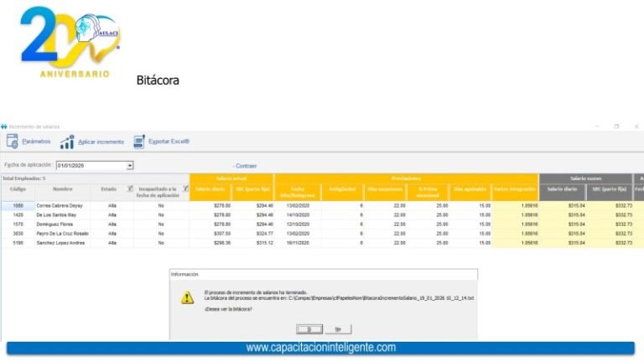This screenshot has width=644, height=361.
Task: Click the Aplicar incremento bar-chart icon
Action: [67, 142]
